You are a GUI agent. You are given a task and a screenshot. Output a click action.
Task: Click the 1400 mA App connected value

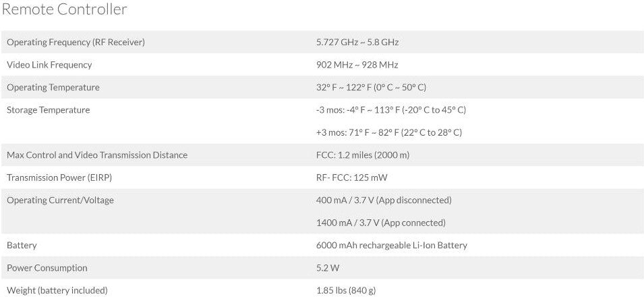(380, 223)
